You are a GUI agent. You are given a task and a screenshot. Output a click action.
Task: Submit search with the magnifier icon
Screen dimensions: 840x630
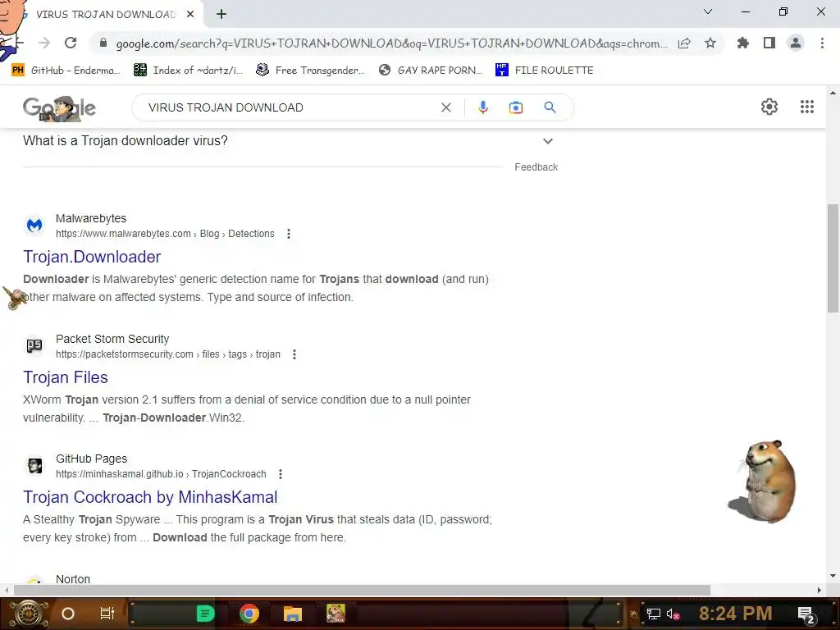coord(550,107)
